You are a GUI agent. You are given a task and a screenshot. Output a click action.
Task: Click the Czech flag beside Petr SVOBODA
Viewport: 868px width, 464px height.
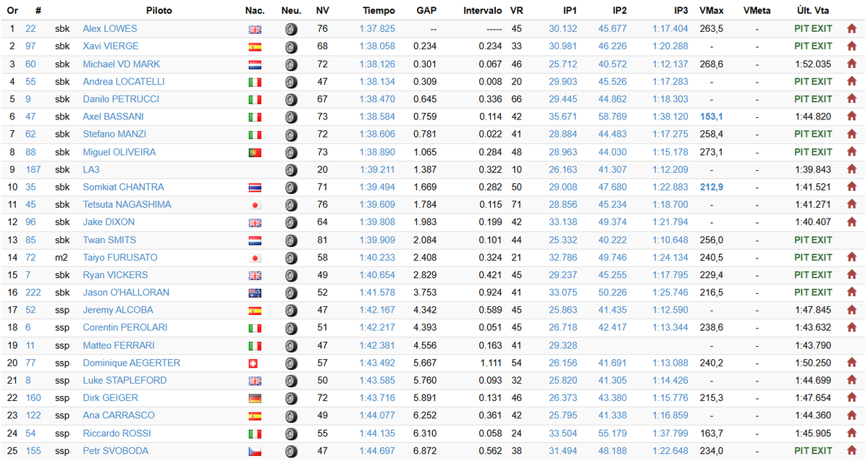point(255,452)
